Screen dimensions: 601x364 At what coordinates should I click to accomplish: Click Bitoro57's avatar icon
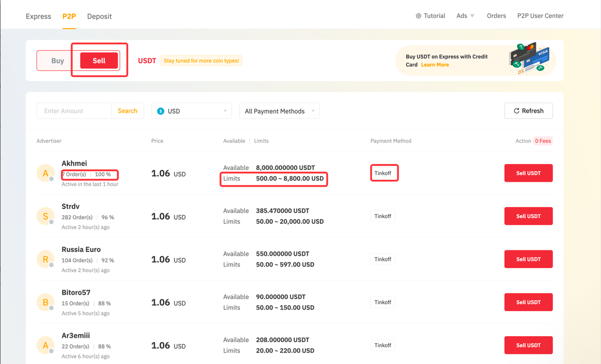tap(46, 302)
